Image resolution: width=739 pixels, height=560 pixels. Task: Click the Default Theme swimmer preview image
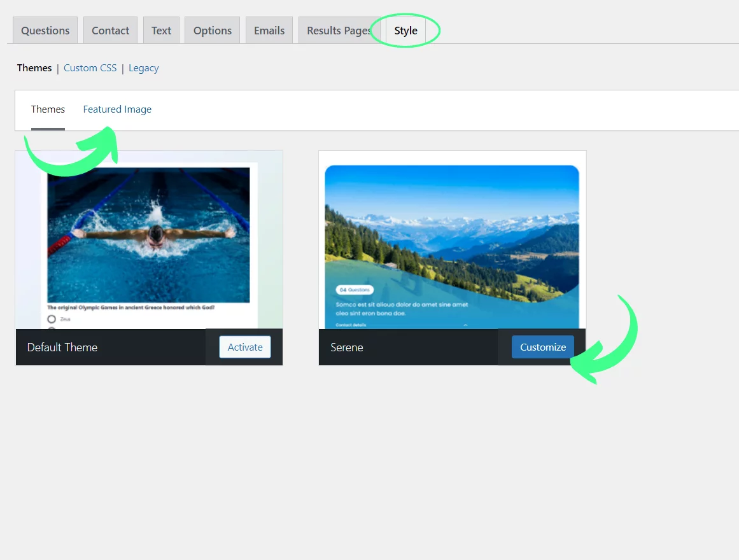click(x=148, y=234)
